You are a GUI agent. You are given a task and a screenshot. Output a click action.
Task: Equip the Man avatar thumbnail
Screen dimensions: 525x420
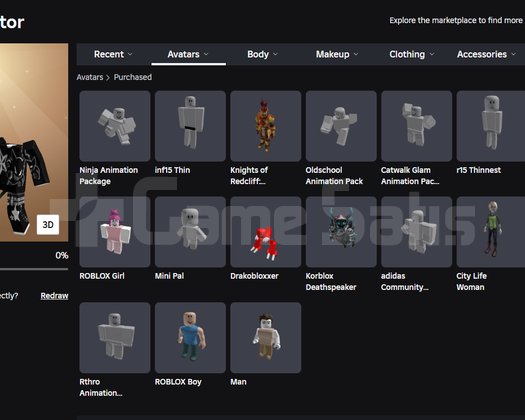[x=266, y=338]
